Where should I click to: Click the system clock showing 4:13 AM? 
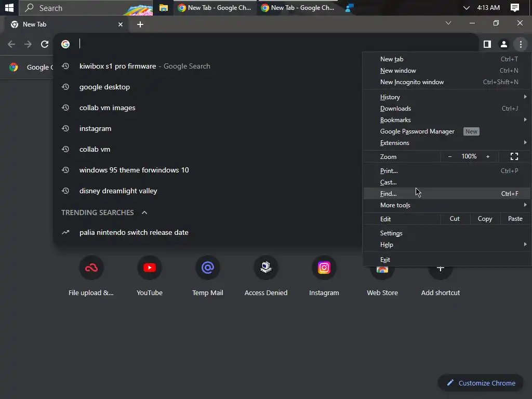tap(488, 8)
